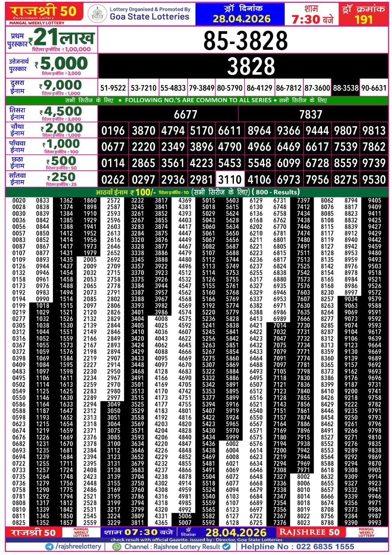Open the Rajshree Lottery Result channel link

[172, 547]
